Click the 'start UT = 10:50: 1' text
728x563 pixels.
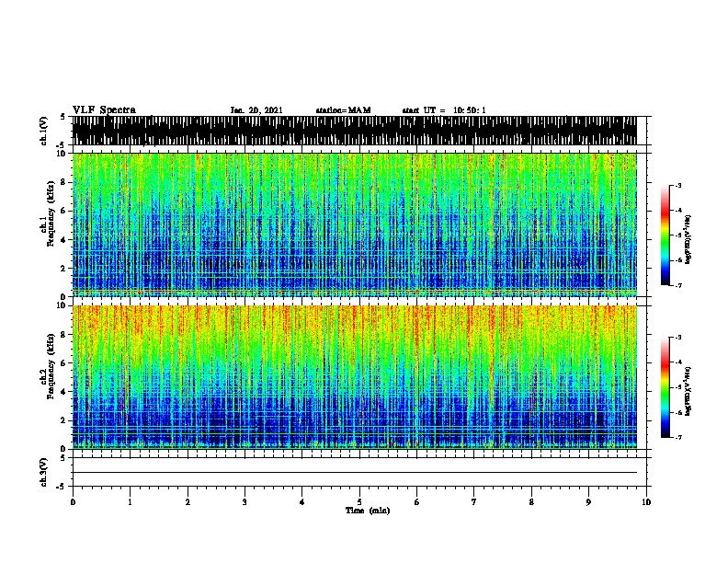coord(444,110)
